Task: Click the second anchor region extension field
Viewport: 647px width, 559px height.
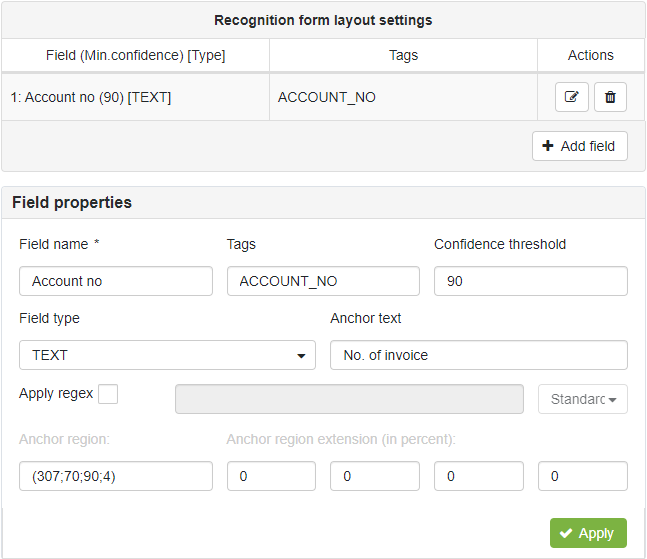Action: 375,476
